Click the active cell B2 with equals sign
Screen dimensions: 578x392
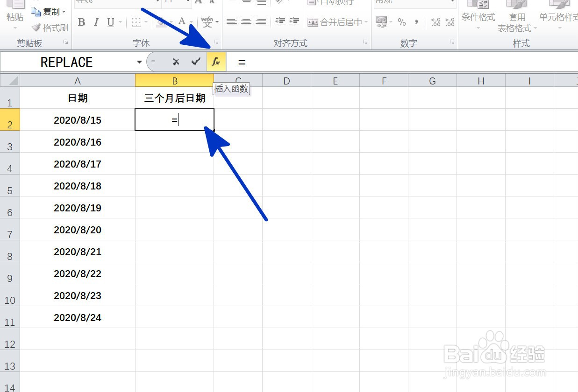tap(175, 120)
